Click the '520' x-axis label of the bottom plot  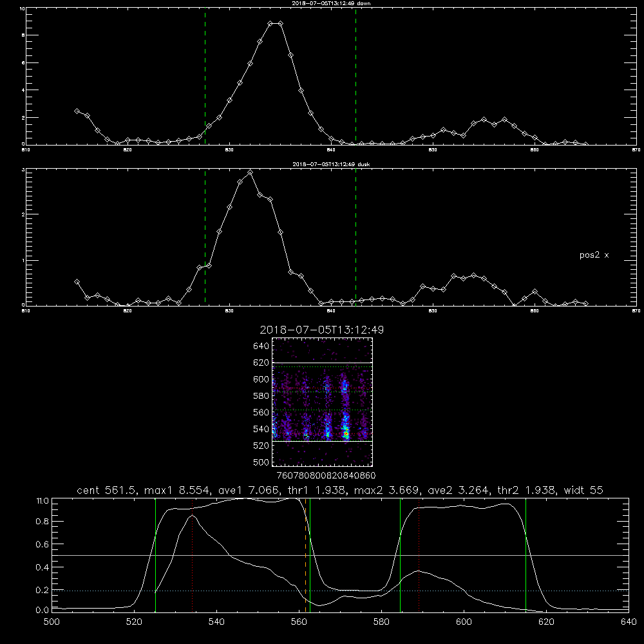(x=135, y=622)
